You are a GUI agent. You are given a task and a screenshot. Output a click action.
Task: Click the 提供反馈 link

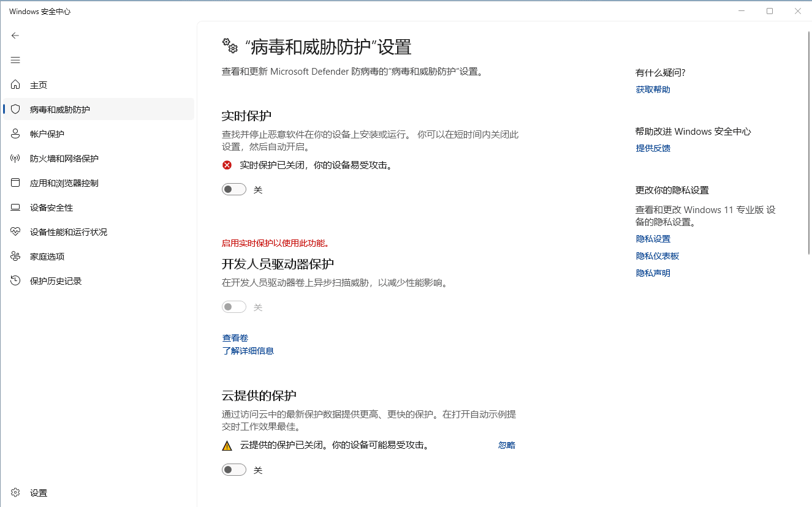pyautogui.click(x=653, y=148)
